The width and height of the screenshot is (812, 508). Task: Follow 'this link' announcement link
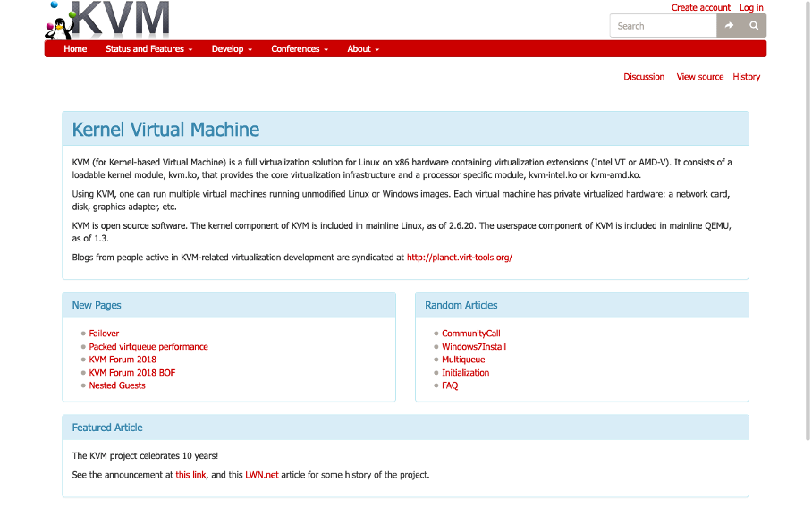pyautogui.click(x=190, y=475)
